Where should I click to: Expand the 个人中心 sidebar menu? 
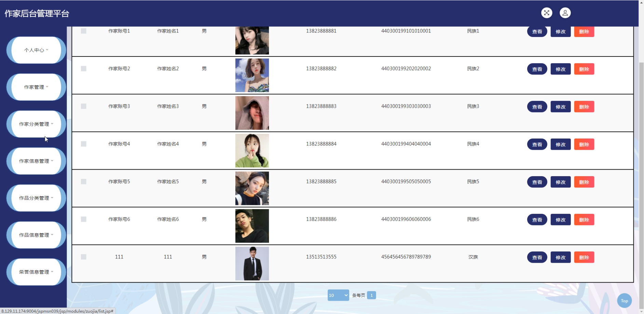click(36, 50)
